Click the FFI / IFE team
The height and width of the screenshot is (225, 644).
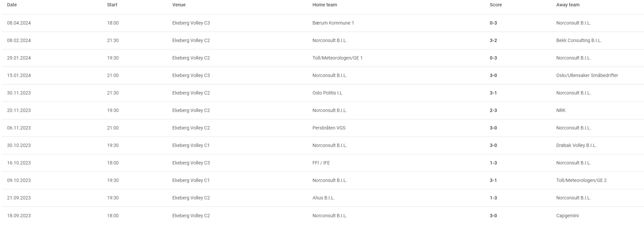[321, 163]
